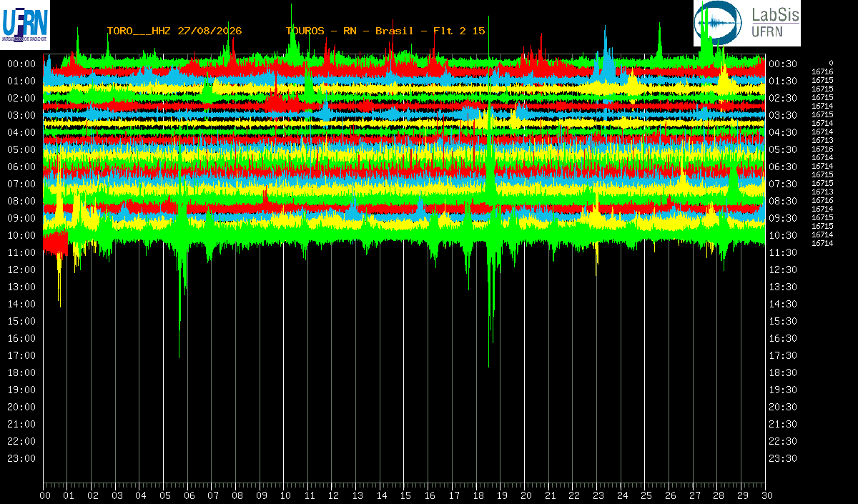
Task: Click the LabSis UFRN logo
Action: pyautogui.click(x=747, y=24)
